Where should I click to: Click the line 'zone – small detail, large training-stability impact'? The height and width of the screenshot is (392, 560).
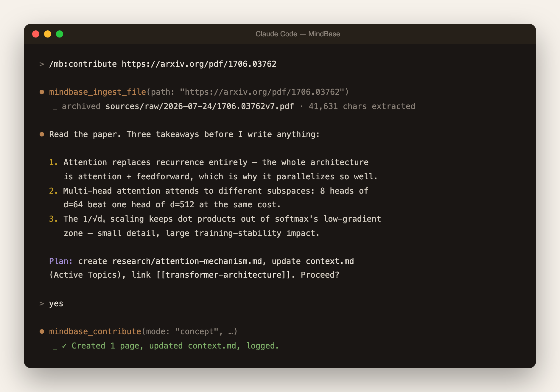tap(191, 233)
